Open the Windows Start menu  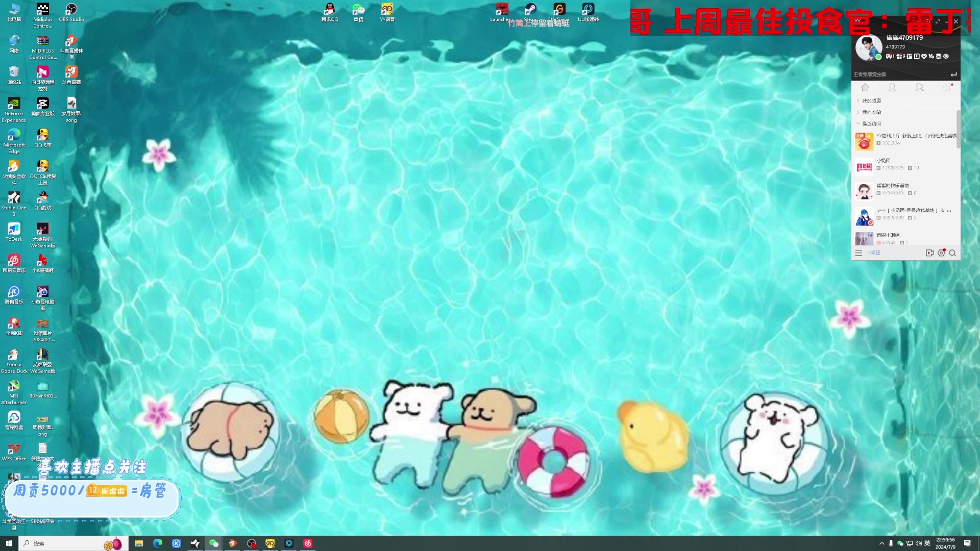click(x=9, y=543)
